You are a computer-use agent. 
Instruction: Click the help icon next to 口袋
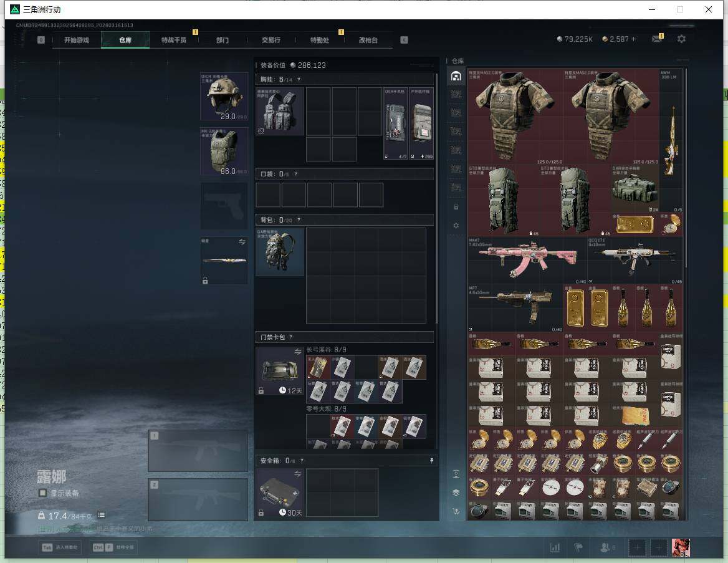click(x=295, y=174)
